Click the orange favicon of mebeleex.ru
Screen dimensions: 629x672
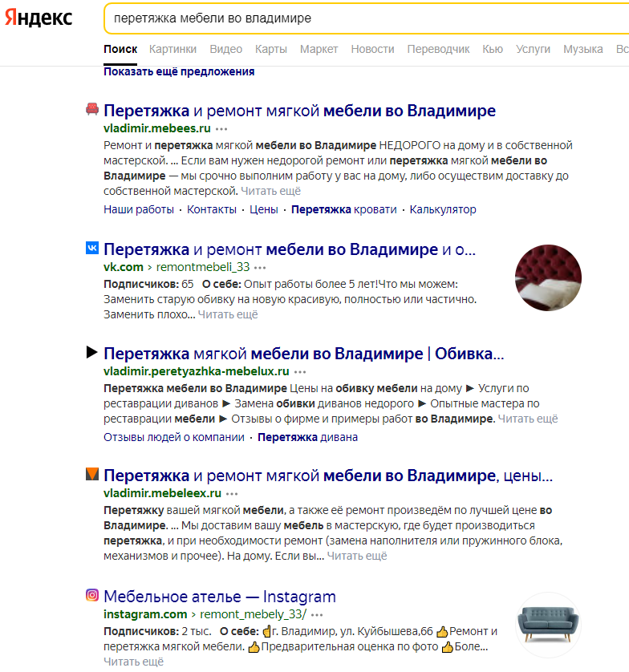[92, 474]
